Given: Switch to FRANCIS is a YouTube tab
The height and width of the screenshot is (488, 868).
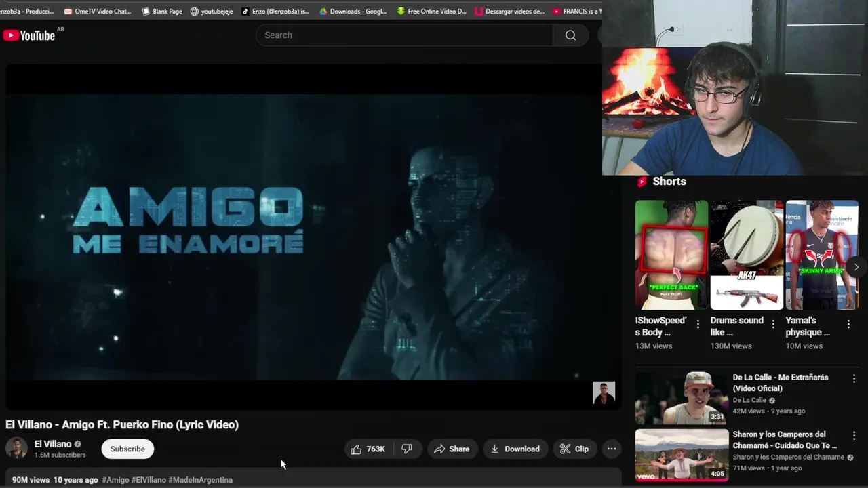Looking at the screenshot, I should (x=577, y=11).
